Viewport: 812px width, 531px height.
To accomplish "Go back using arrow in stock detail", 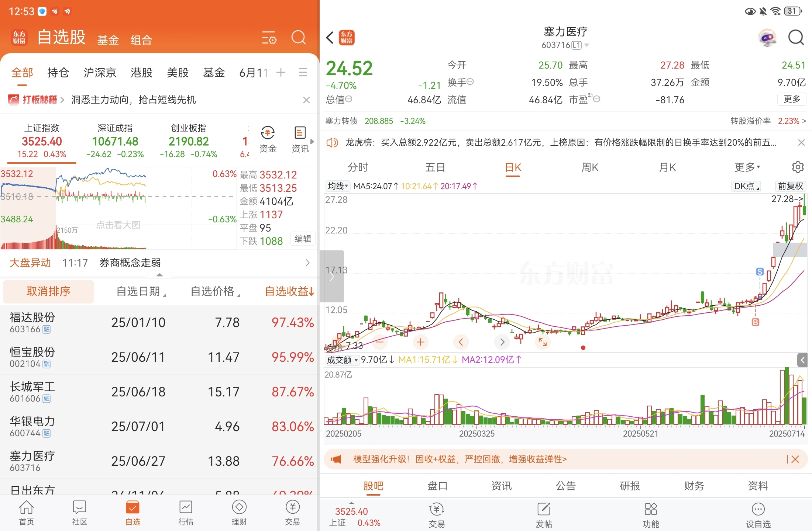I will pyautogui.click(x=330, y=38).
